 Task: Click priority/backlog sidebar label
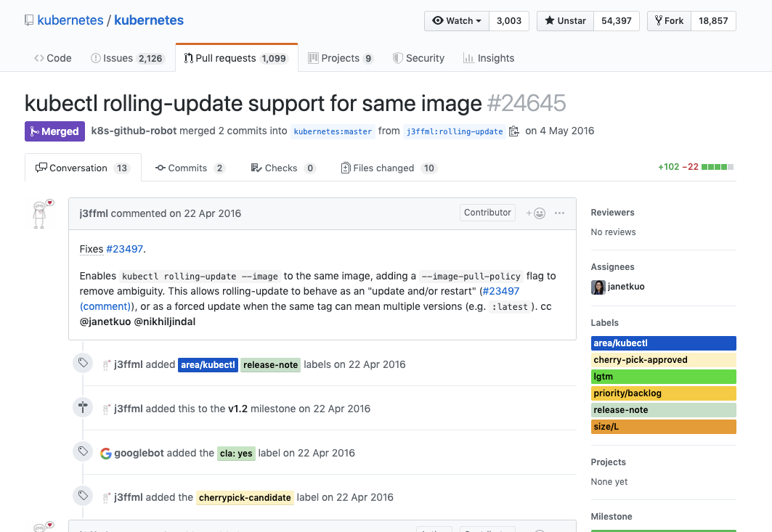point(663,393)
